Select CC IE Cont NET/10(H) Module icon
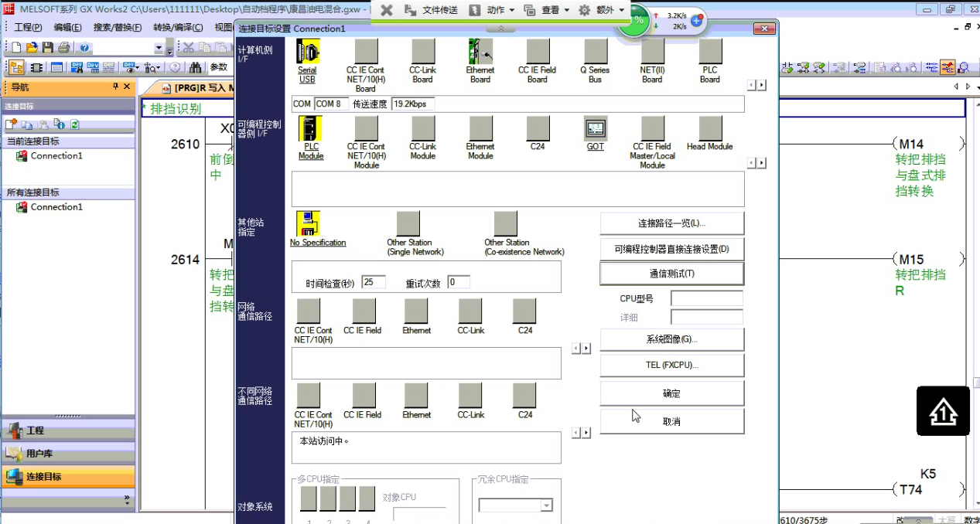 click(366, 128)
